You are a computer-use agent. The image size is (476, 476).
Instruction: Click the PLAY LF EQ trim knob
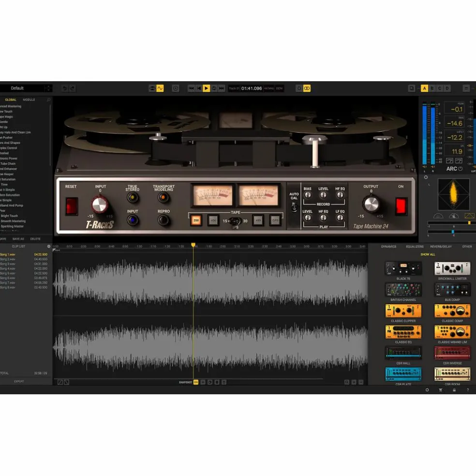tap(340, 218)
